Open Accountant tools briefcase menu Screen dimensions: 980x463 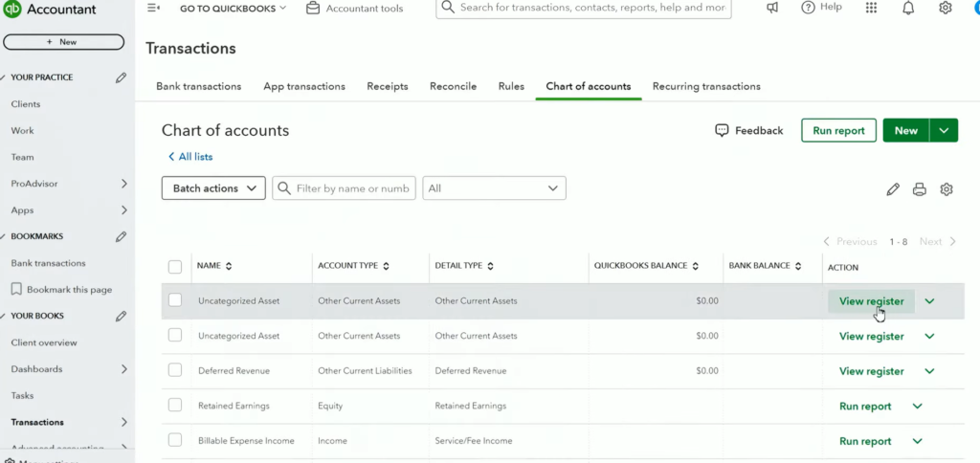click(354, 8)
